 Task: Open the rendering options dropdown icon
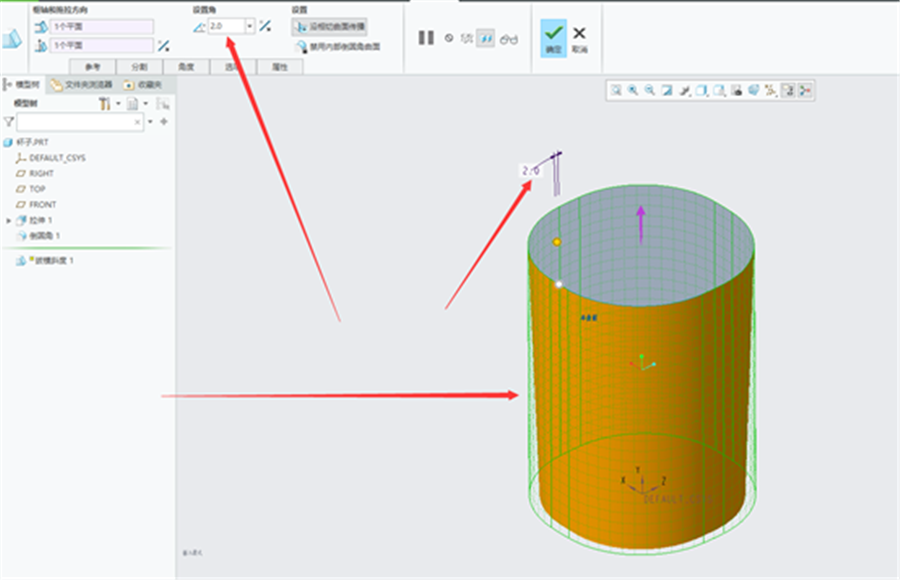pos(684,90)
